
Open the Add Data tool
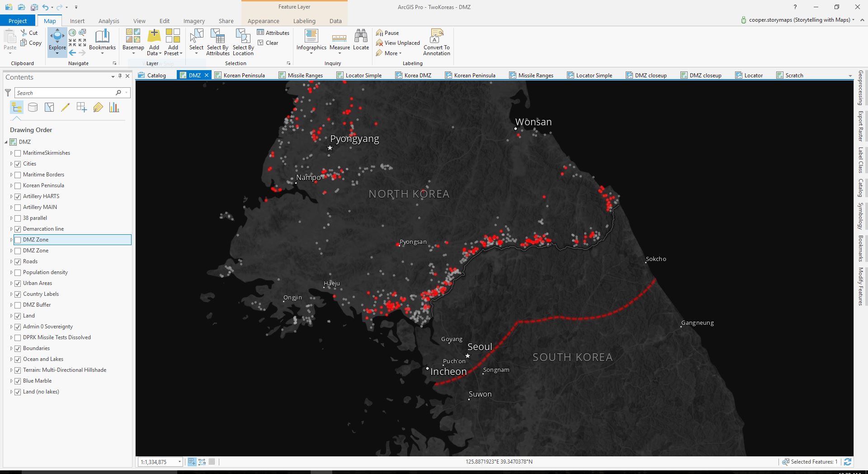(154, 36)
